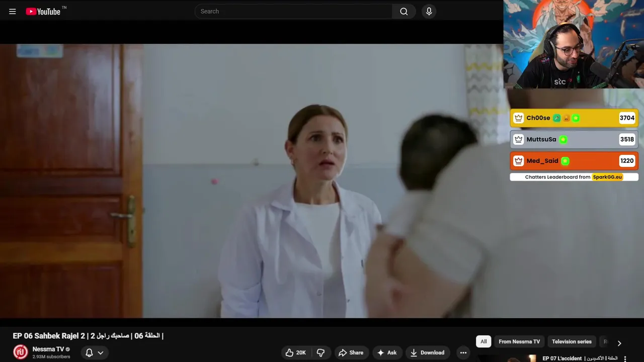Open Nessma TV channel avatar
The width and height of the screenshot is (644, 362).
coord(21,352)
